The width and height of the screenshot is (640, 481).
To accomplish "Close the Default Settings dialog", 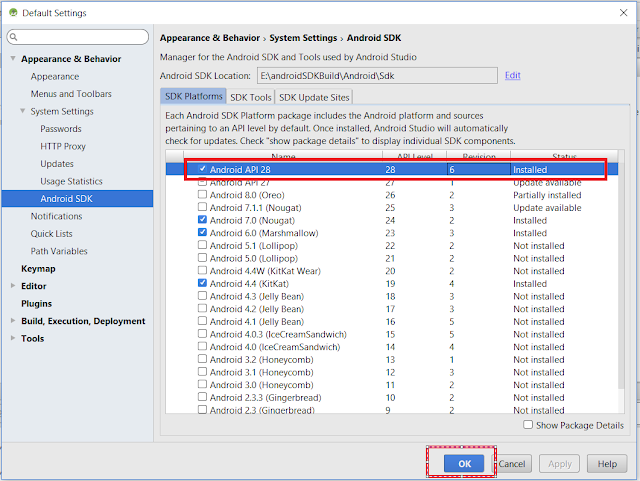I will (x=623, y=13).
